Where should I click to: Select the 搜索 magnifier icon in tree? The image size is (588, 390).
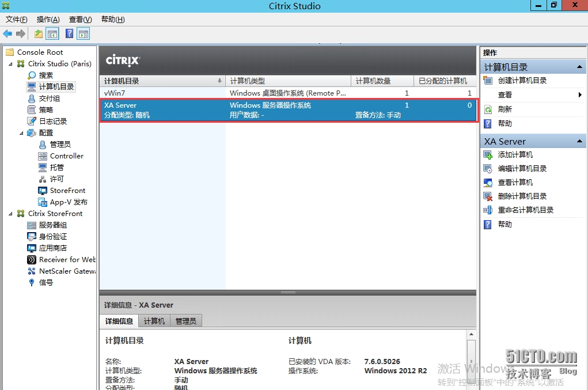32,75
